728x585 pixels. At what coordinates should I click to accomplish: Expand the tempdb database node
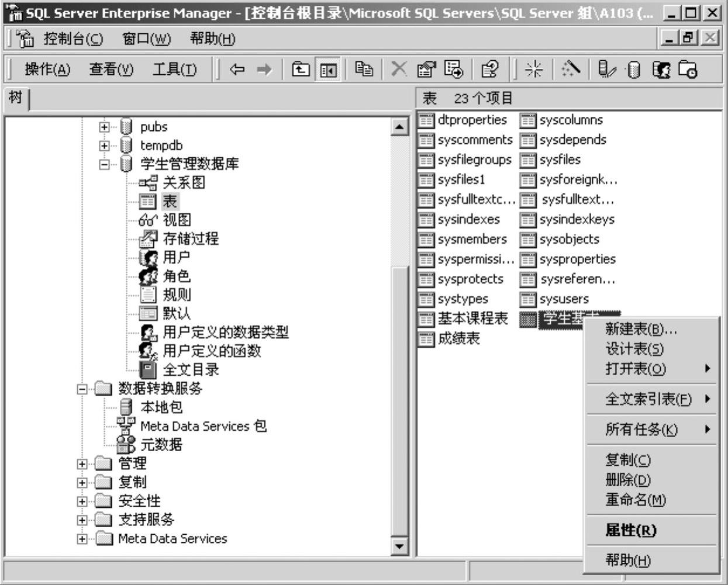pyautogui.click(x=104, y=146)
